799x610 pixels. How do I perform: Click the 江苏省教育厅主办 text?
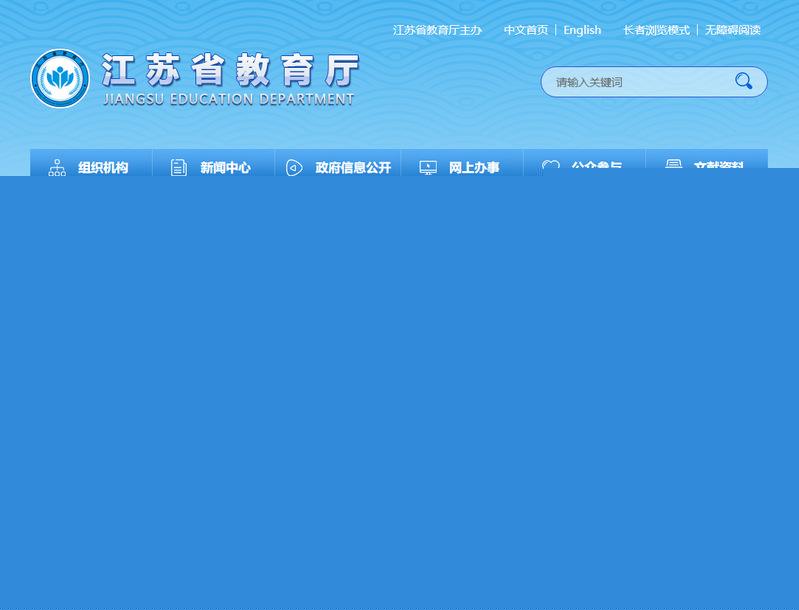click(x=437, y=30)
